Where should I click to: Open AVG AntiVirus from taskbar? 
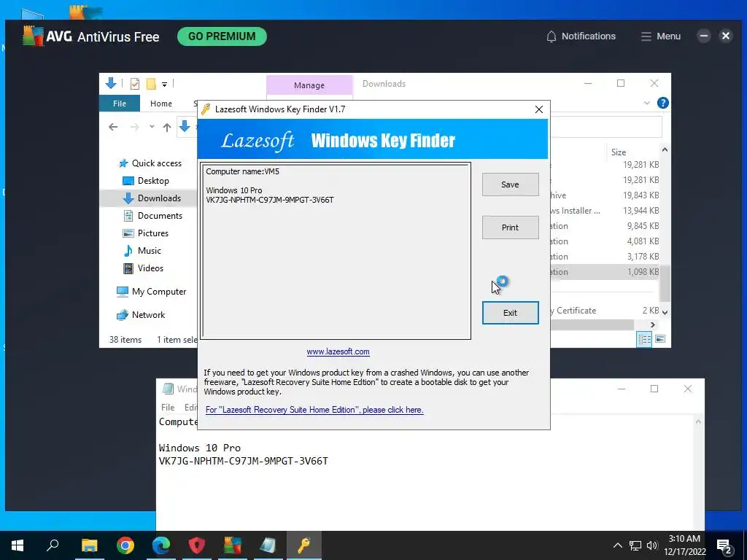click(233, 545)
